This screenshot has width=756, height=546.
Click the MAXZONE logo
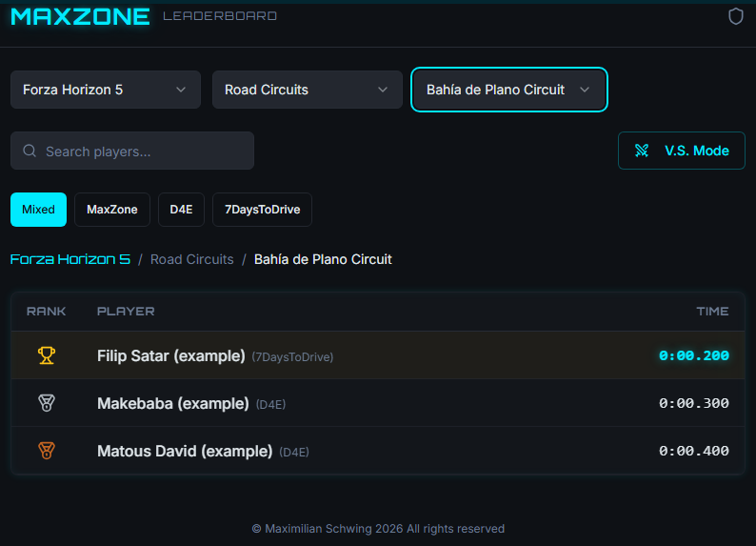[80, 16]
